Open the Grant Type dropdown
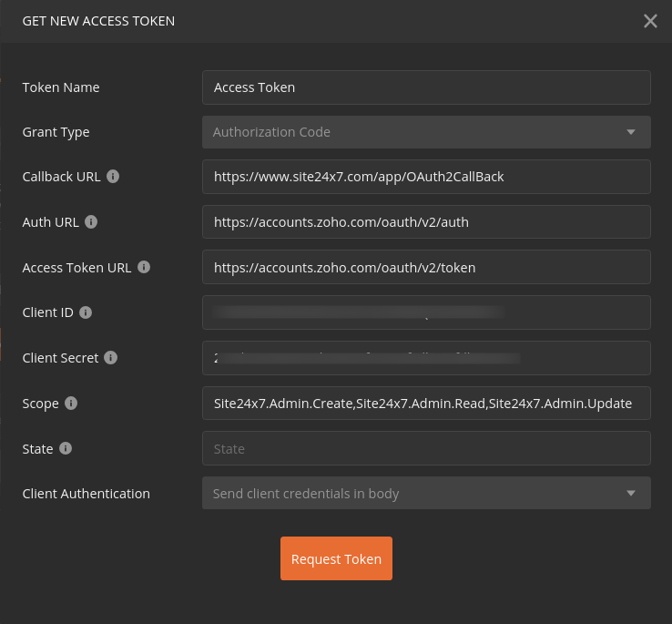The height and width of the screenshot is (624, 672). 425,132
